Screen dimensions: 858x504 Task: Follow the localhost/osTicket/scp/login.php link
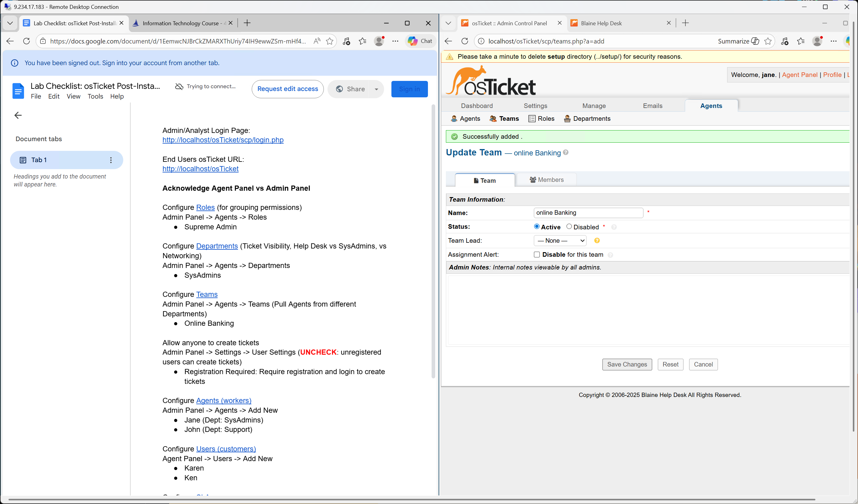[223, 140]
